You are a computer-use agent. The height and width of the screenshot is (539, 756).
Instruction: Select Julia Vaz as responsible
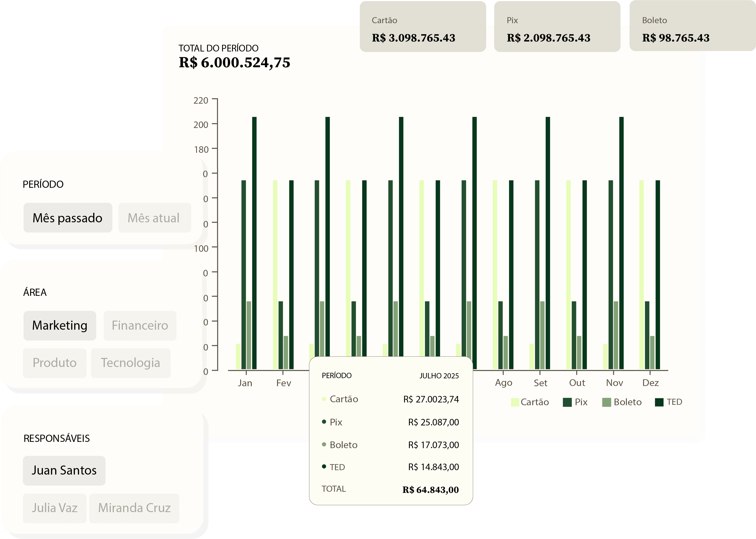coord(54,508)
